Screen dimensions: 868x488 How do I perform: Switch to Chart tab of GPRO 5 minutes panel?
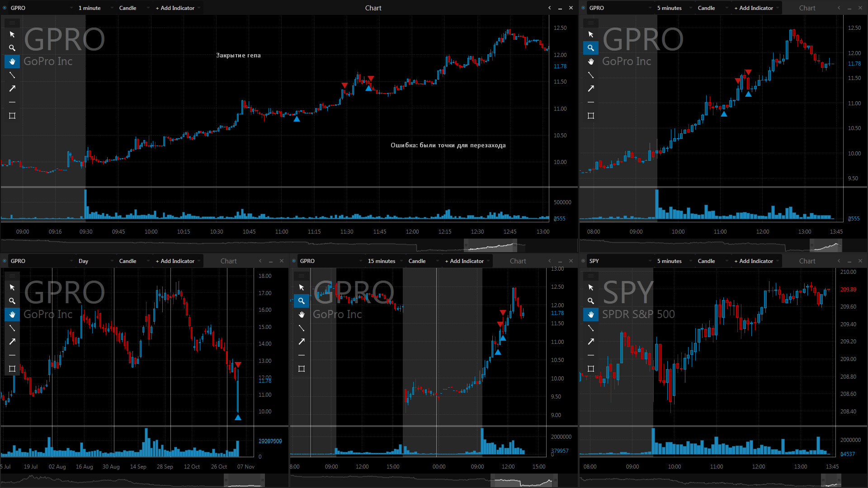coord(807,8)
